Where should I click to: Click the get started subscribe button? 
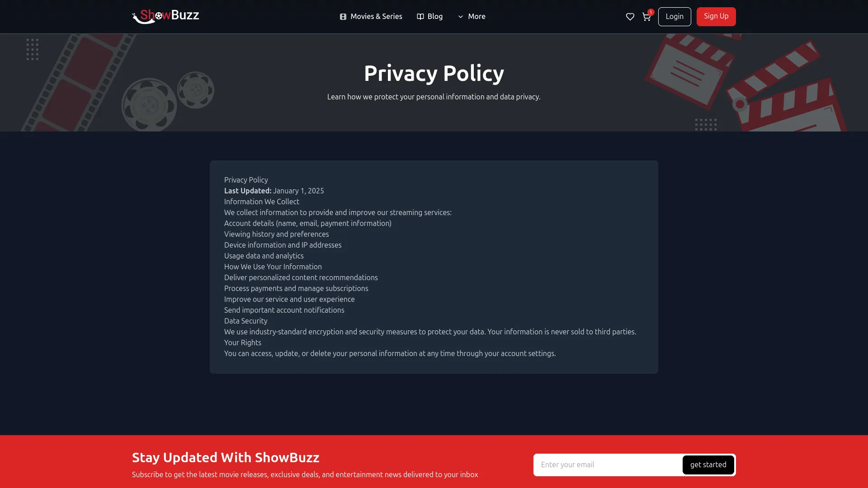[x=708, y=465]
